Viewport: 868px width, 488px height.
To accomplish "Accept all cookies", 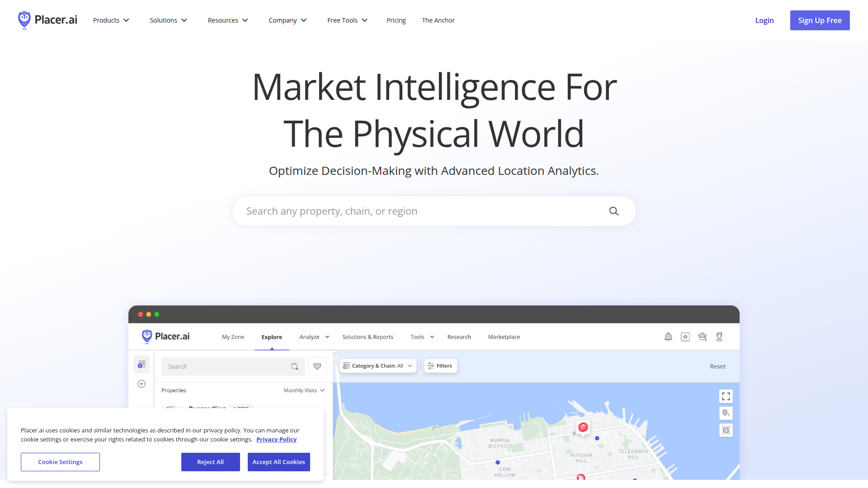I will pos(279,462).
